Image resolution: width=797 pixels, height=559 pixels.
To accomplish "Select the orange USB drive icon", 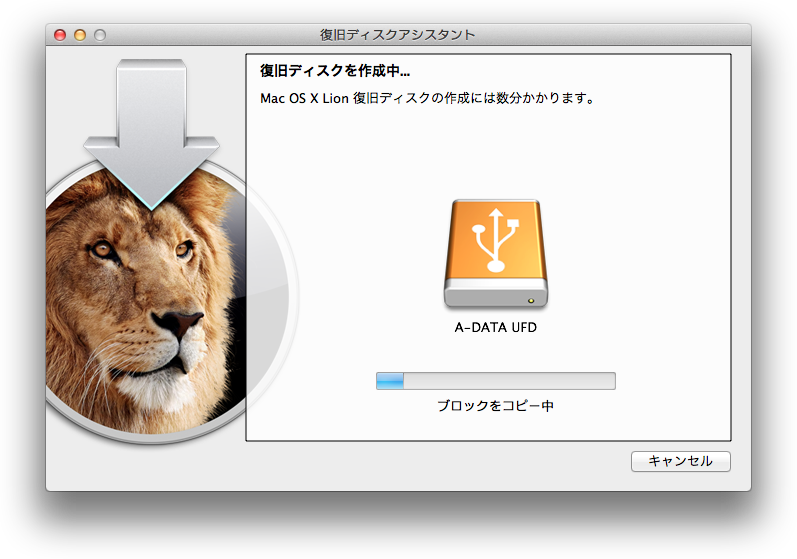I will (x=496, y=254).
